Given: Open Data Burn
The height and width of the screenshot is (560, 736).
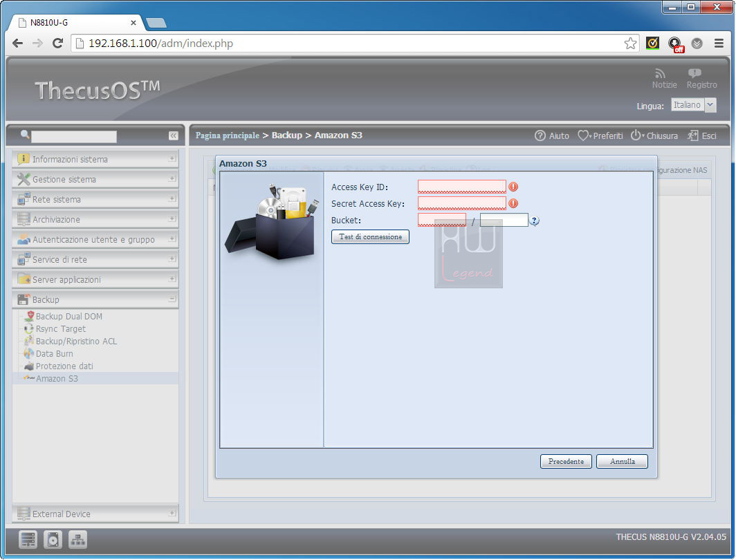Looking at the screenshot, I should click(x=54, y=354).
